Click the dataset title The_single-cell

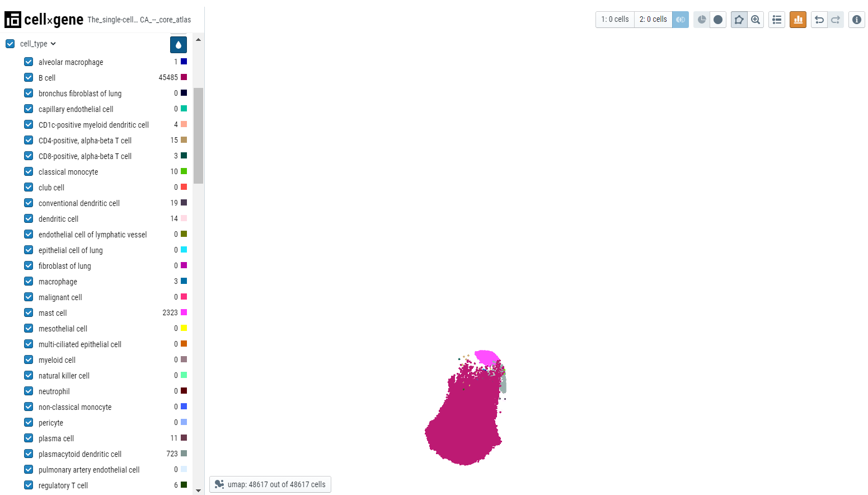[139, 20]
